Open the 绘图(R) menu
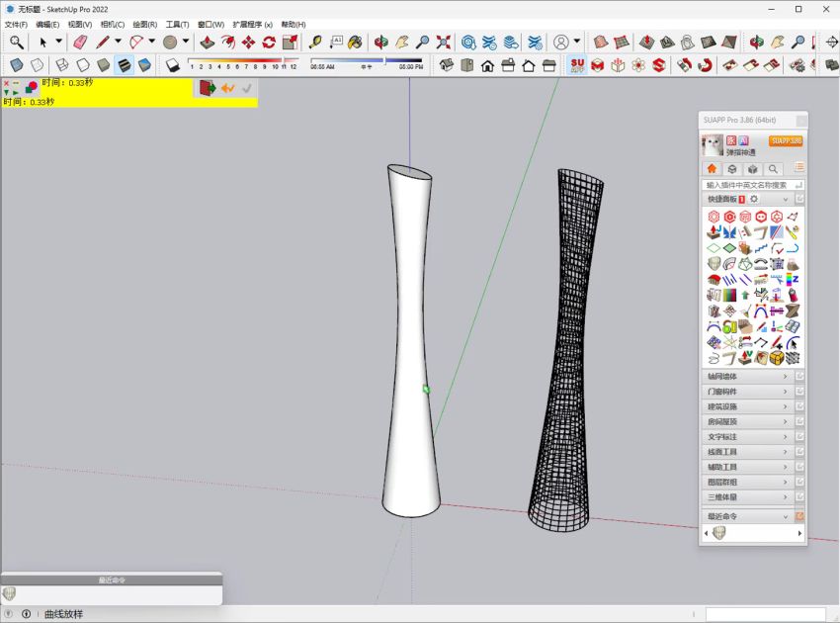Image resolution: width=840 pixels, height=623 pixels. pos(145,24)
